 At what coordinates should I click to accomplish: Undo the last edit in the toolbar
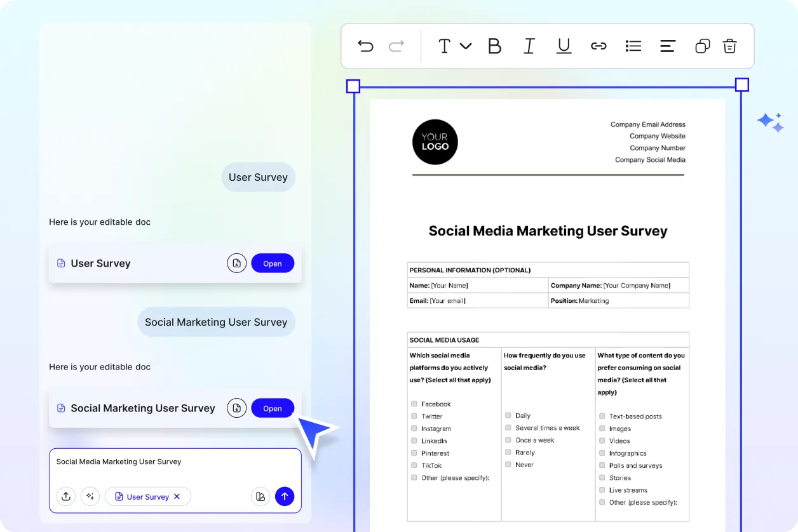(365, 45)
